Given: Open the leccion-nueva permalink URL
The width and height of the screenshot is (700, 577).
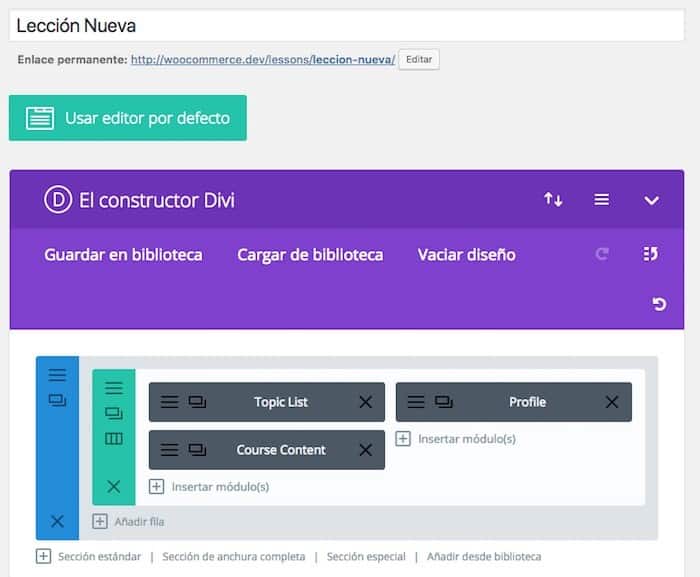Looking at the screenshot, I should 263,59.
